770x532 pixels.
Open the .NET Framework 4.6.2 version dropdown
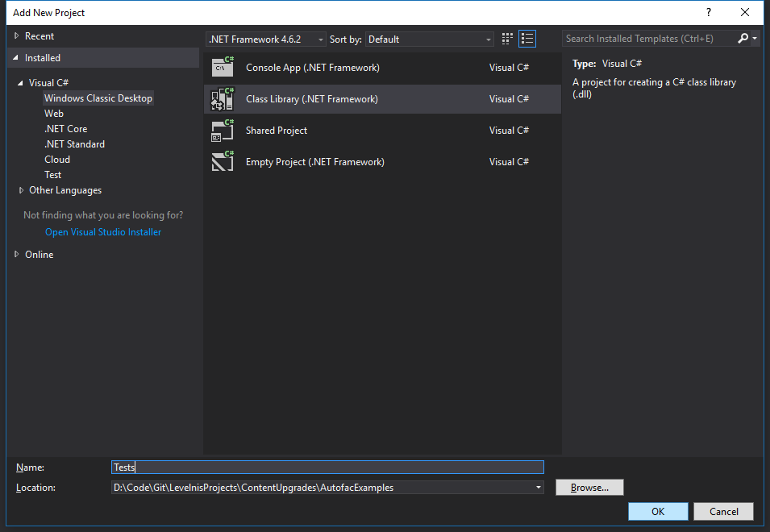pyautogui.click(x=265, y=39)
